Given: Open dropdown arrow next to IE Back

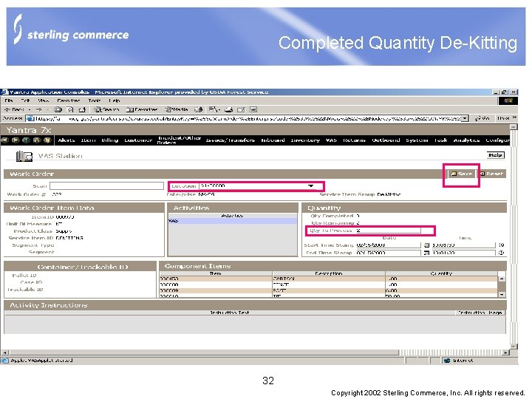Looking at the screenshot, I should [x=30, y=109].
